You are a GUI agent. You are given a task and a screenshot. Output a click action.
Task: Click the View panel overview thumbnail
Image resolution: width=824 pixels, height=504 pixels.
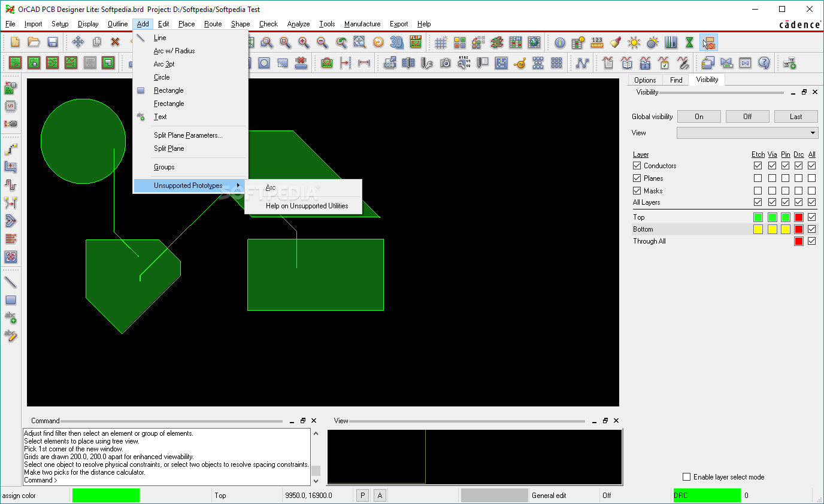tap(475, 456)
